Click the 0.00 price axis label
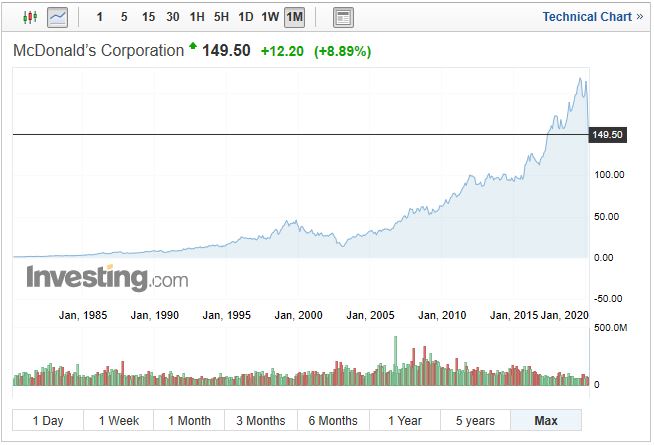 click(x=604, y=257)
